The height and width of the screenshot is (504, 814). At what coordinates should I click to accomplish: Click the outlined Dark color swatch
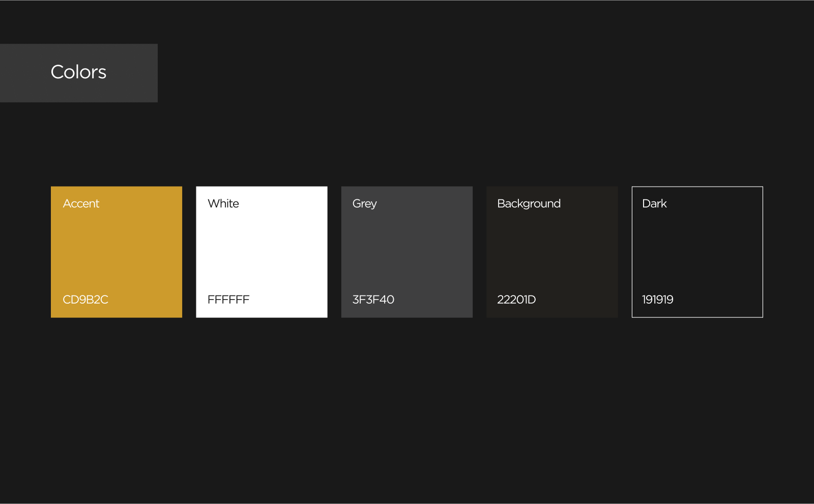[697, 252]
